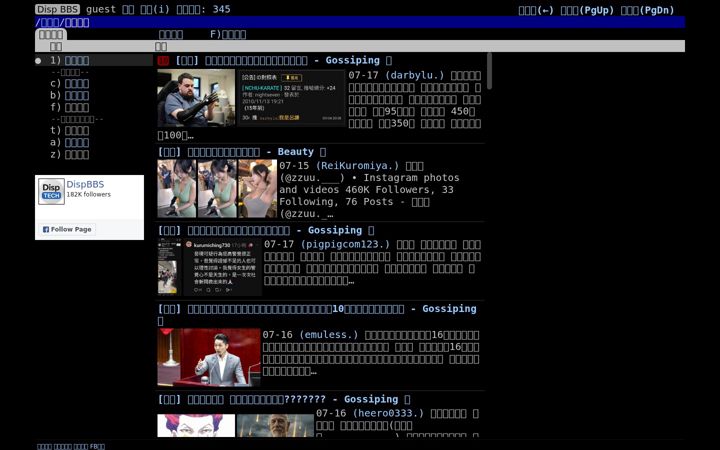Open menu entry c) in the left list
The height and width of the screenshot is (450, 720).
tap(70, 83)
